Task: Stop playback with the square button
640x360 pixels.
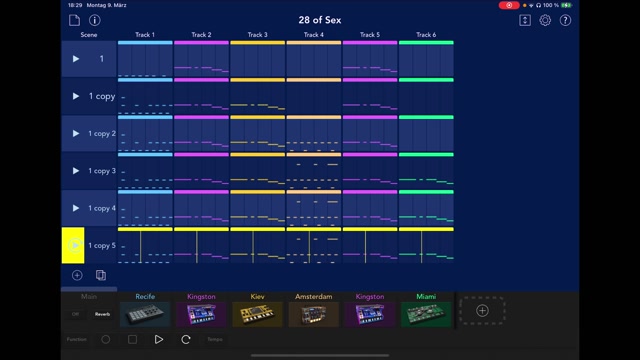Action: tap(132, 340)
